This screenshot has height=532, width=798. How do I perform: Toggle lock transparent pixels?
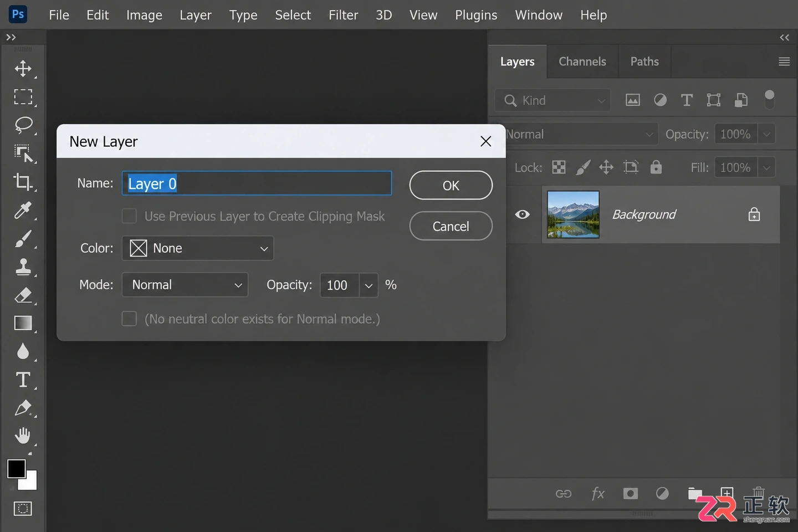click(x=559, y=167)
